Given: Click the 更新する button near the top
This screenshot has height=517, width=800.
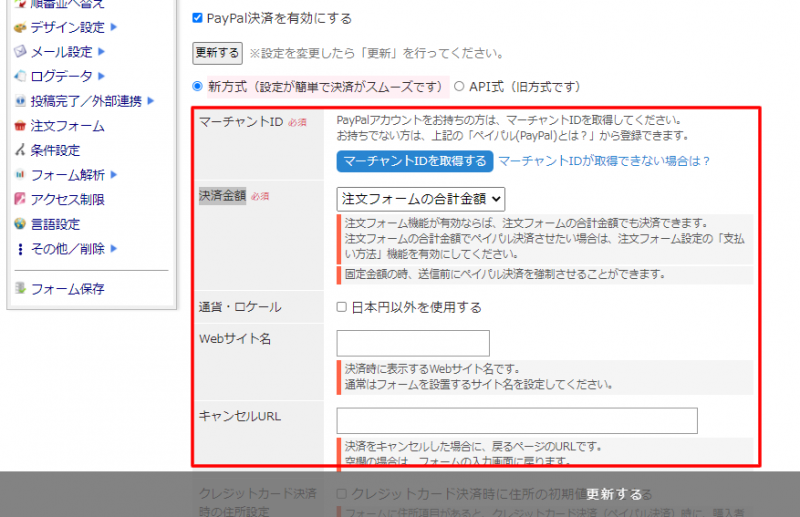Looking at the screenshot, I should (x=217, y=53).
